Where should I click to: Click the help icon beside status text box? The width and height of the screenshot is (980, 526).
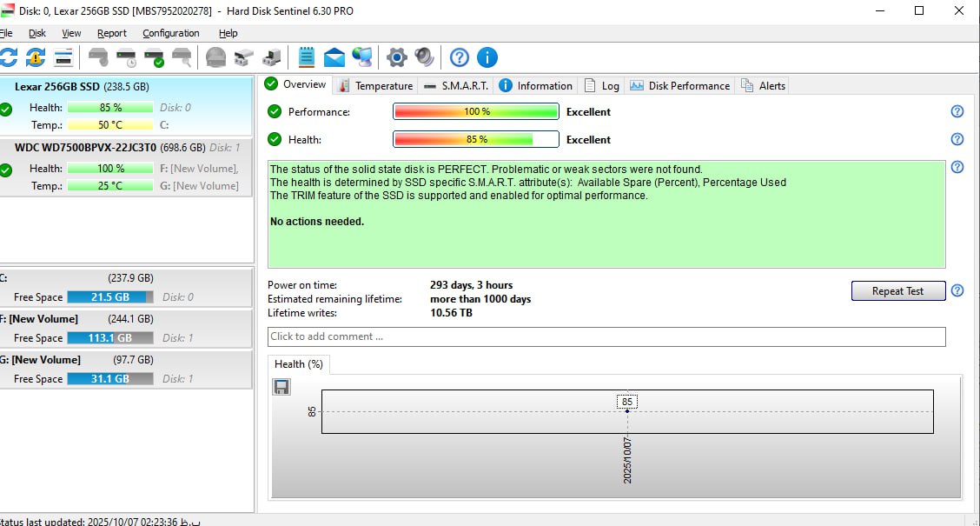tap(957, 167)
